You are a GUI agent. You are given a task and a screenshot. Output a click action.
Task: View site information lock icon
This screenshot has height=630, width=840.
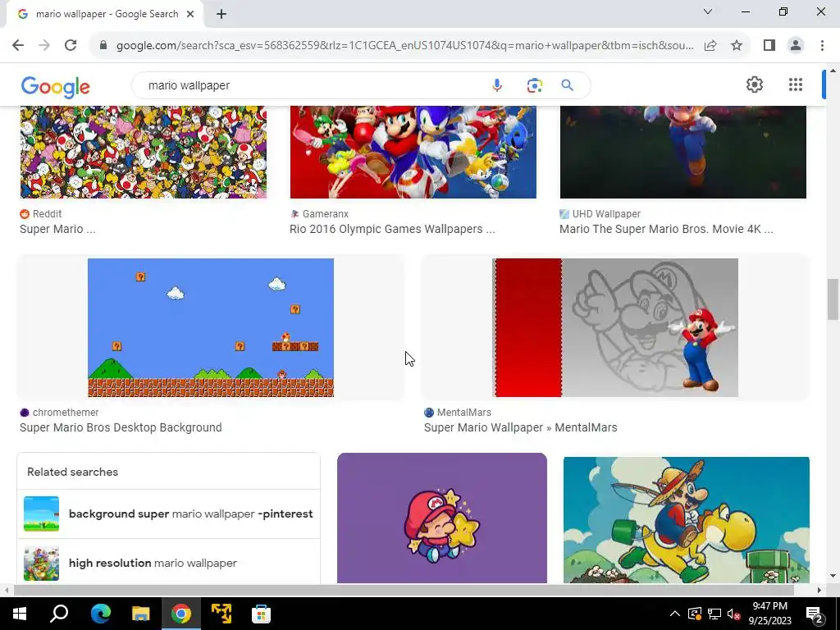(x=103, y=46)
